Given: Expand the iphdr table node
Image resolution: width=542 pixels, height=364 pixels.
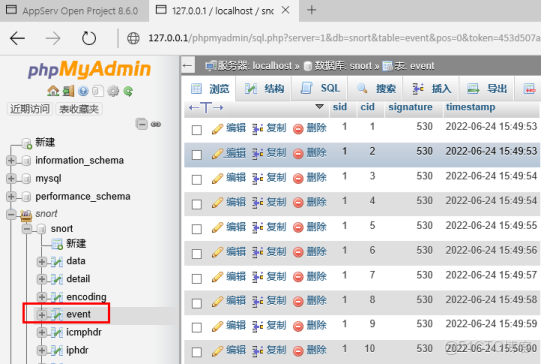Looking at the screenshot, I should (x=42, y=351).
